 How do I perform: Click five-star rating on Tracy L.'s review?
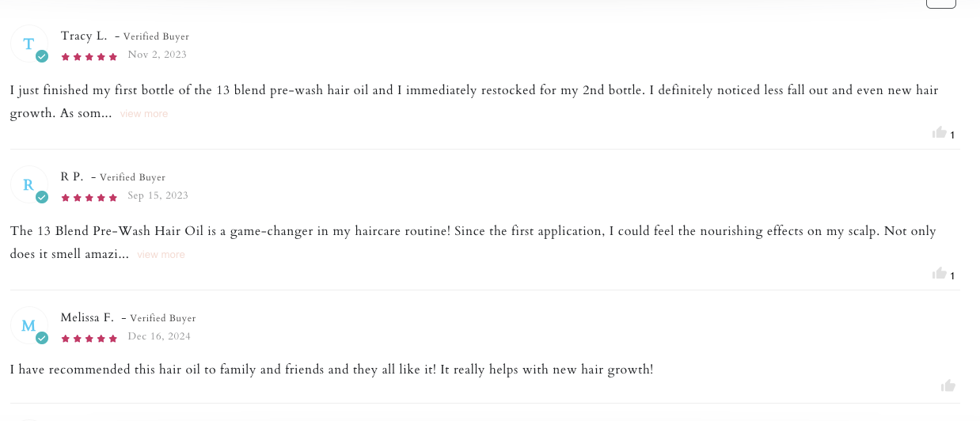[89, 56]
